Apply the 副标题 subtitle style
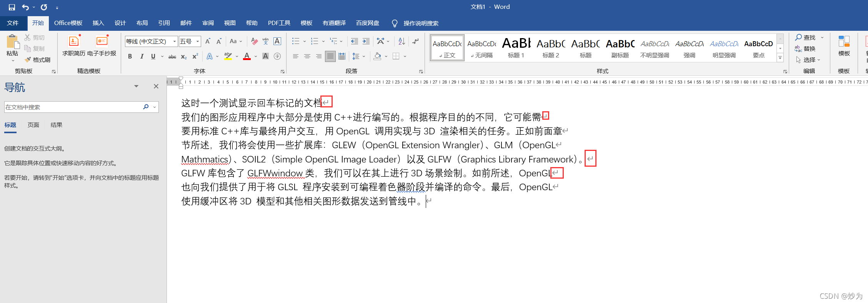The width and height of the screenshot is (868, 303). click(620, 47)
